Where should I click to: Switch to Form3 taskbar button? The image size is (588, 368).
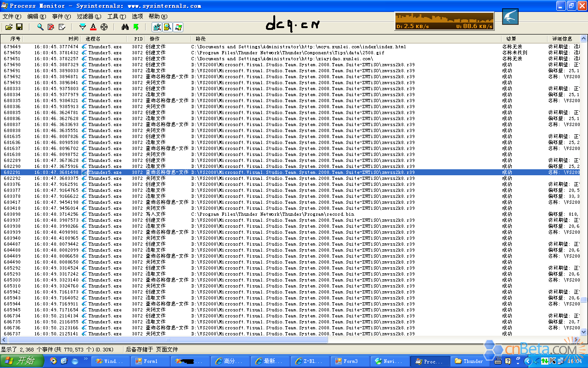(x=350, y=361)
